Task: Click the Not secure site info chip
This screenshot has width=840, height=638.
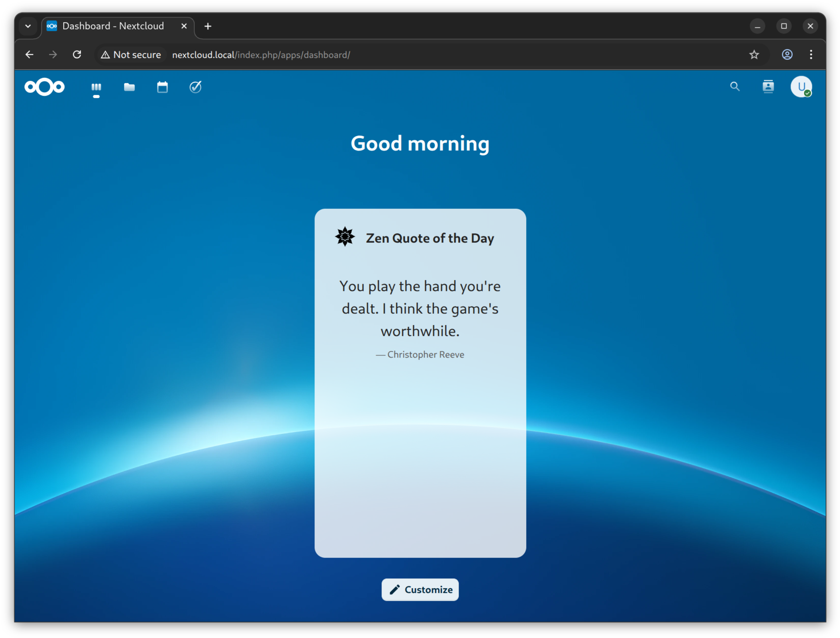Action: pos(131,55)
